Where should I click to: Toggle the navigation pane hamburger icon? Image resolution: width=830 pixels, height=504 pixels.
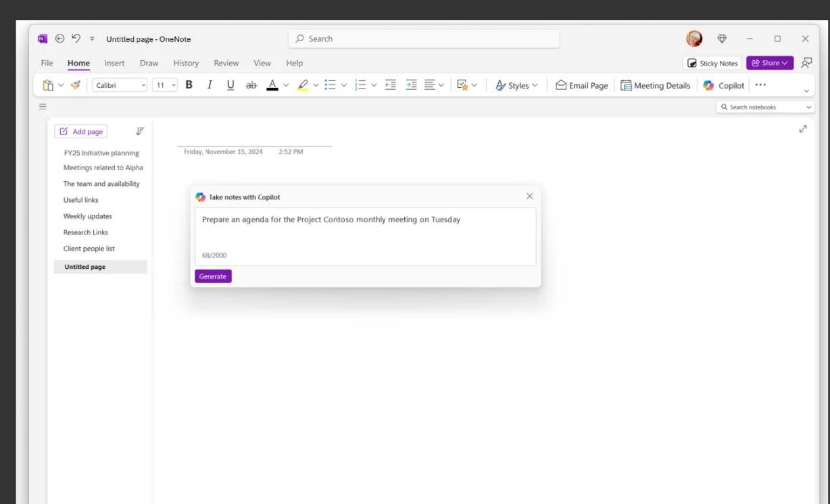(x=43, y=107)
